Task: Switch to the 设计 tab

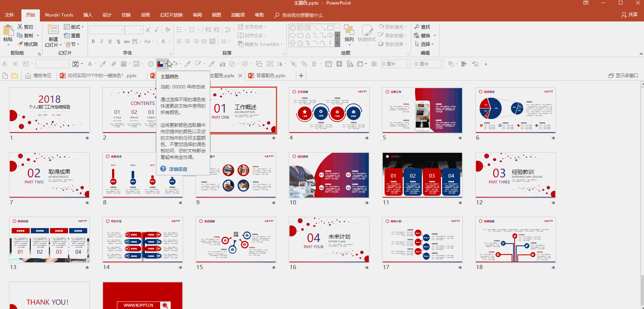Action: pyautogui.click(x=107, y=15)
